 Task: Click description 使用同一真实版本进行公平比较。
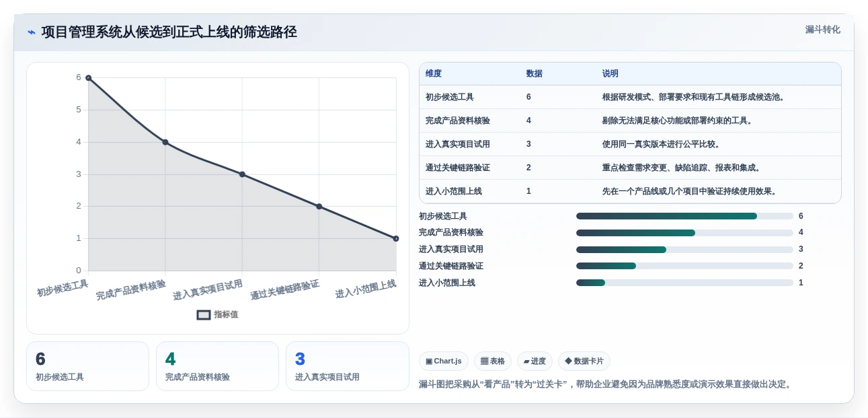[x=661, y=144]
